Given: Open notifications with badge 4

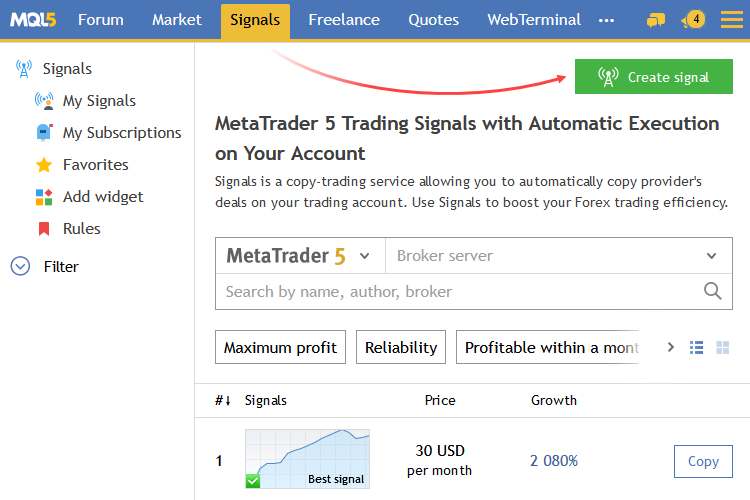Looking at the screenshot, I should [x=693, y=20].
